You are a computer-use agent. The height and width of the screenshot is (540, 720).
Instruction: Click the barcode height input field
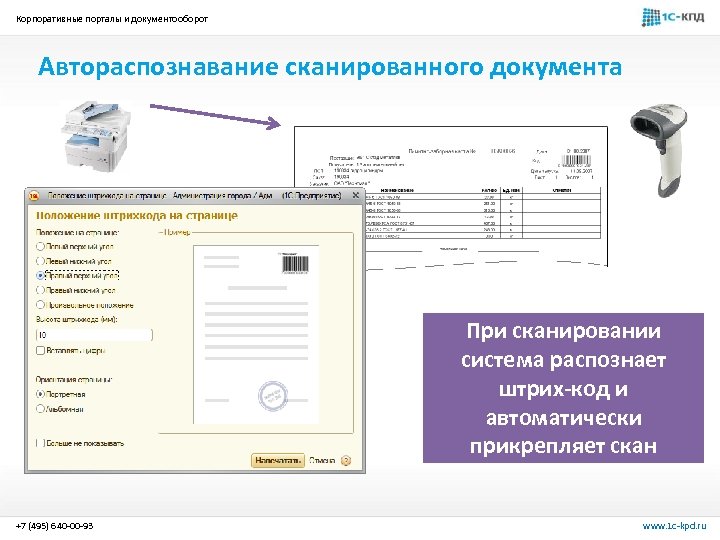(x=94, y=335)
